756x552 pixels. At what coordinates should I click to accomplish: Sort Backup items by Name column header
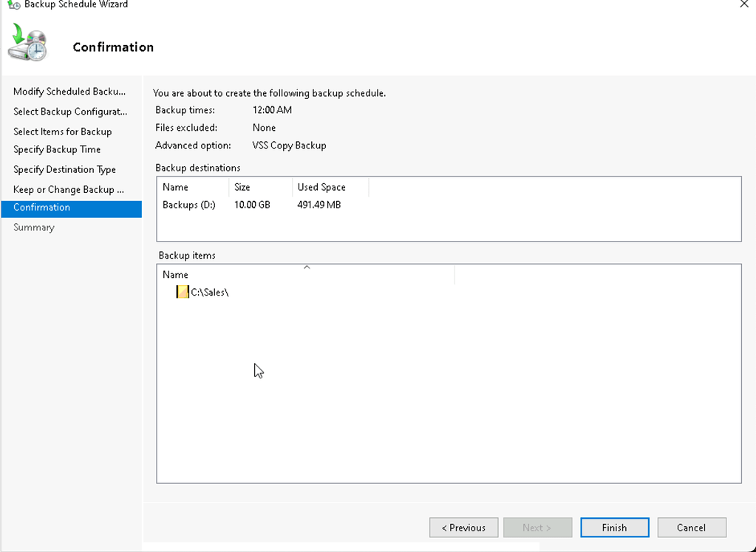[175, 275]
